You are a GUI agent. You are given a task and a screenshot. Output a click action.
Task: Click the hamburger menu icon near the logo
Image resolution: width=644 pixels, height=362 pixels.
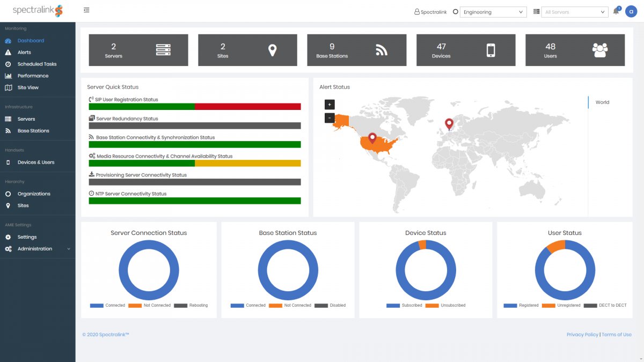pyautogui.click(x=86, y=9)
